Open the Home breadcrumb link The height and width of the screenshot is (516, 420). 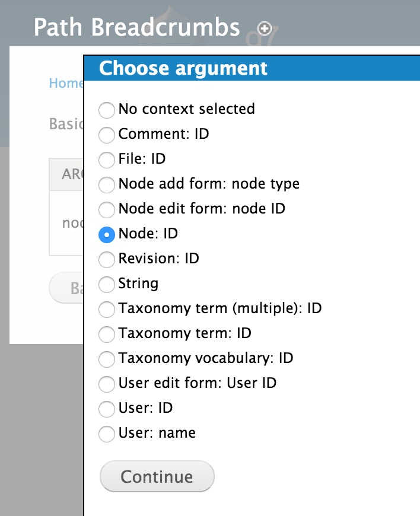tap(65, 83)
